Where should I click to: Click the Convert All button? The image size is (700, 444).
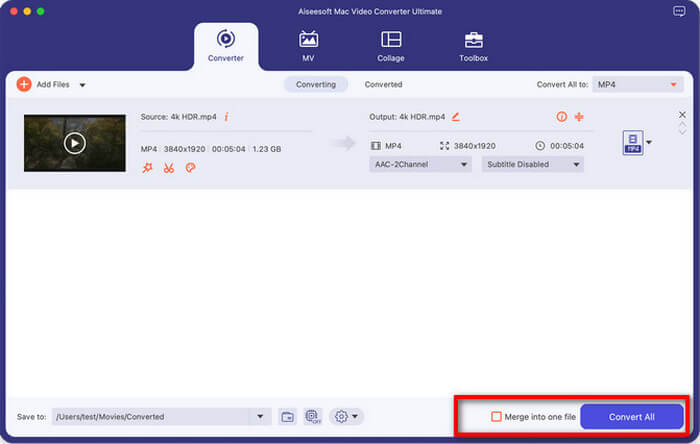632,417
